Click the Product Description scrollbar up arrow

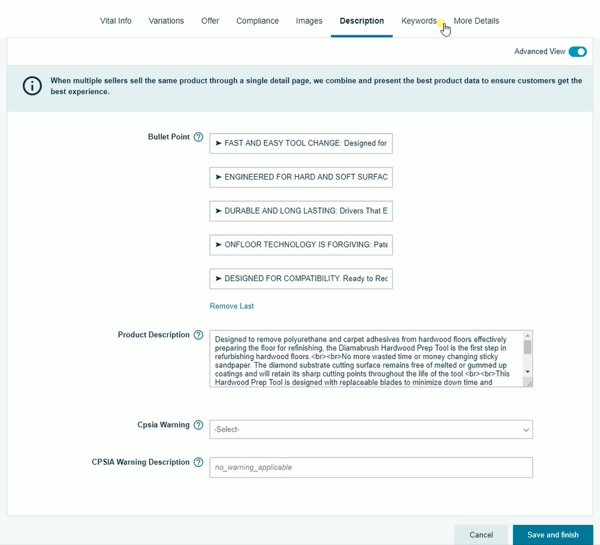(528, 336)
